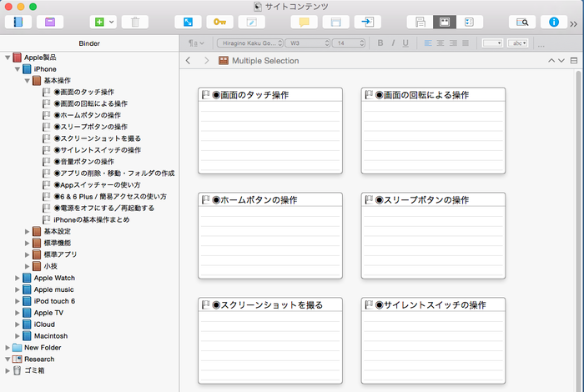
Task: Select iPhoneの基本操作まとめ in Binder
Action: [91, 219]
